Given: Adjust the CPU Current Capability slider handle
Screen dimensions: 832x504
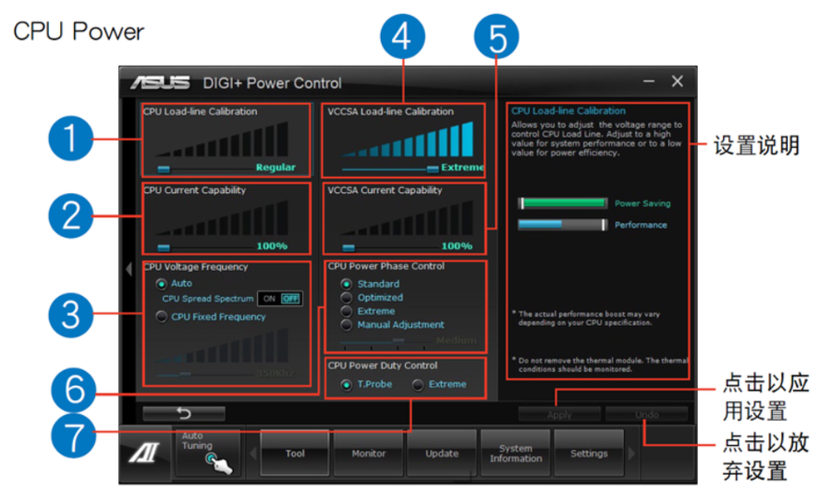Looking at the screenshot, I should click(x=163, y=248).
